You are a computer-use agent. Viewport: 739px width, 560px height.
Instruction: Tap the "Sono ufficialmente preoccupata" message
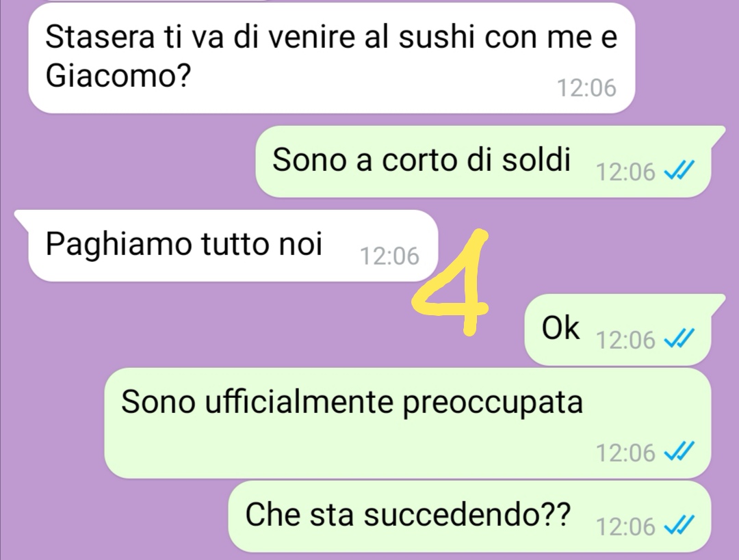click(407, 423)
